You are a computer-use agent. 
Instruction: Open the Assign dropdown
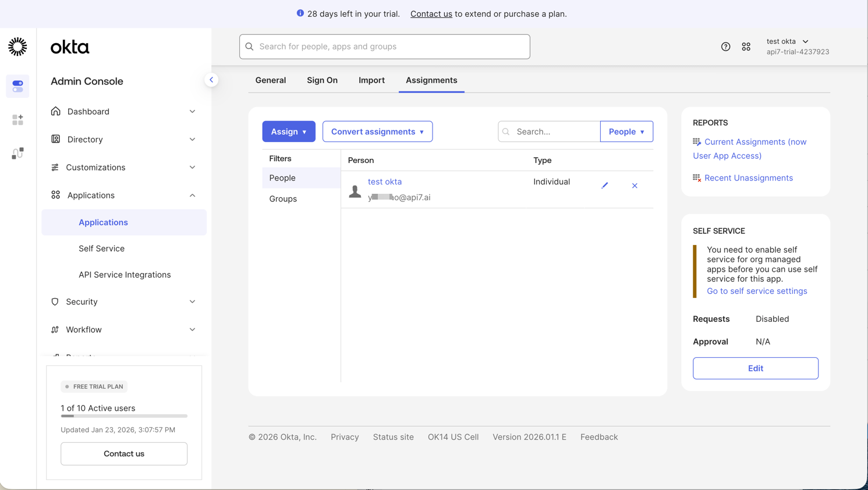click(x=289, y=132)
